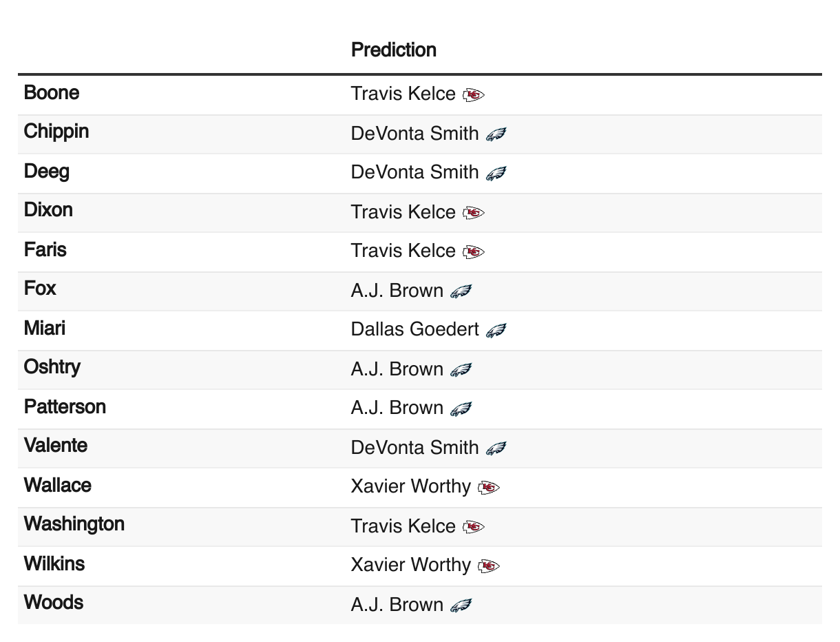
Task: Click DeVonta Smith in Chippin's row
Action: [x=415, y=133]
